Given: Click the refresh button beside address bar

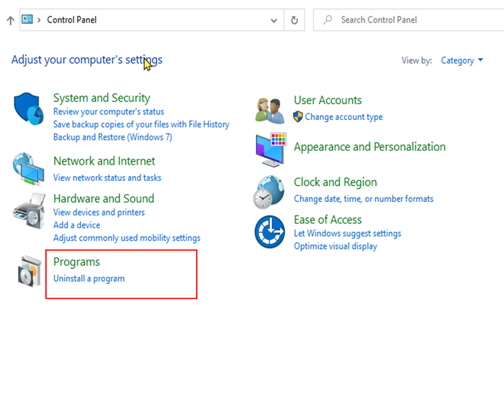Looking at the screenshot, I should tap(294, 20).
